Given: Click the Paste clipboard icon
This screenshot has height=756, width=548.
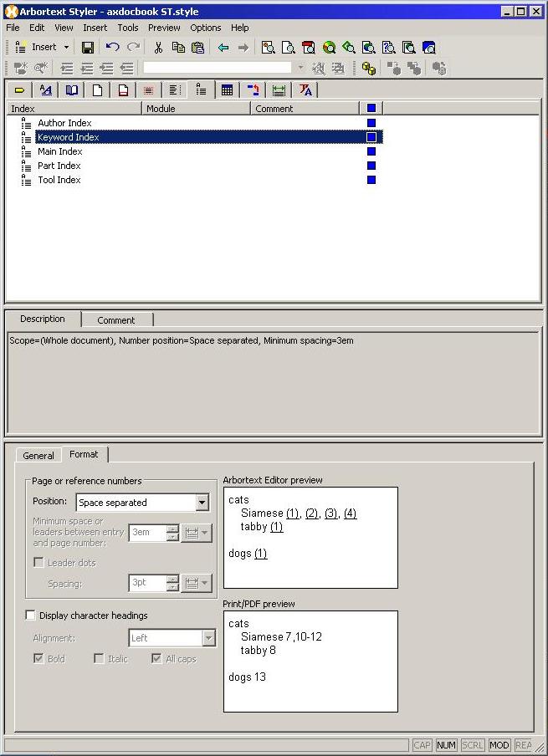Looking at the screenshot, I should 197,47.
